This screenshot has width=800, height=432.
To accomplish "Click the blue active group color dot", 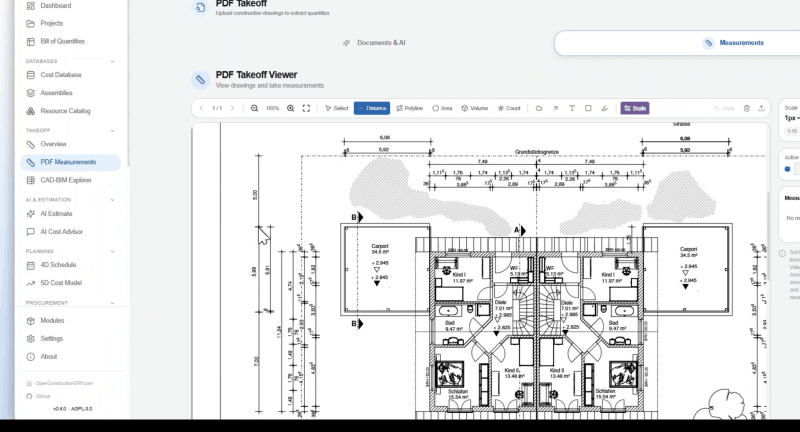I will tap(787, 169).
